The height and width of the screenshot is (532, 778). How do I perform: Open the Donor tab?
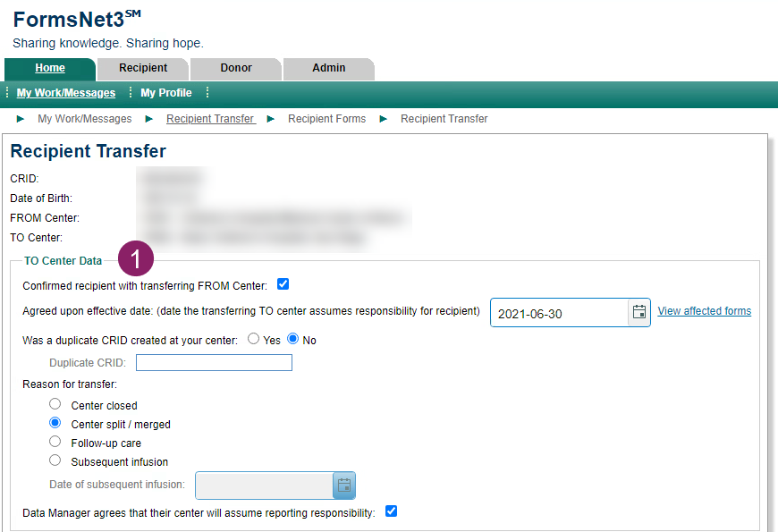(235, 68)
